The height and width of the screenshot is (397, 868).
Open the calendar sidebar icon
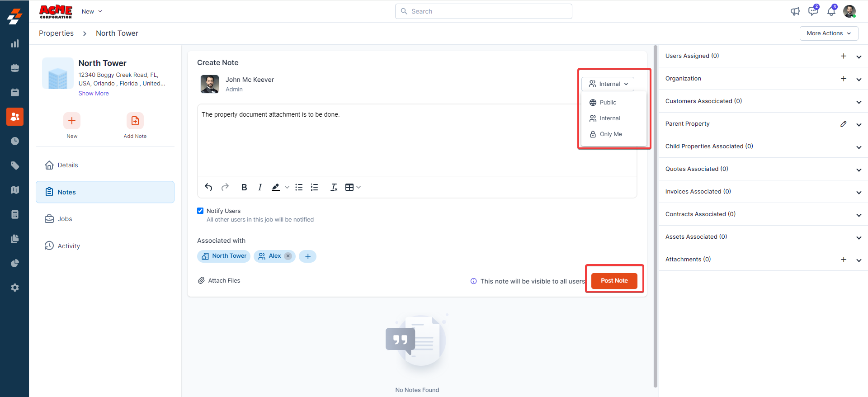[15, 92]
